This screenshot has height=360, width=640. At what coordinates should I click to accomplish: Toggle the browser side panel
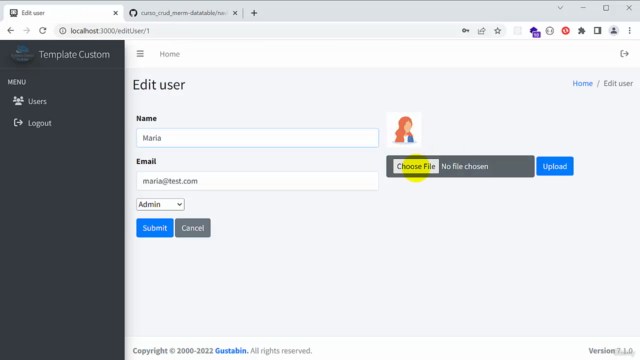pyautogui.click(x=598, y=31)
